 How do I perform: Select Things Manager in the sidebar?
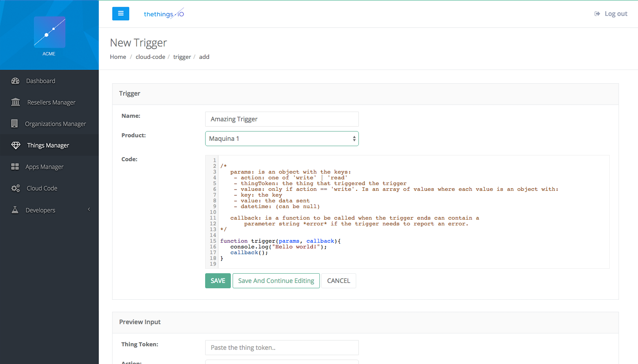[49, 145]
